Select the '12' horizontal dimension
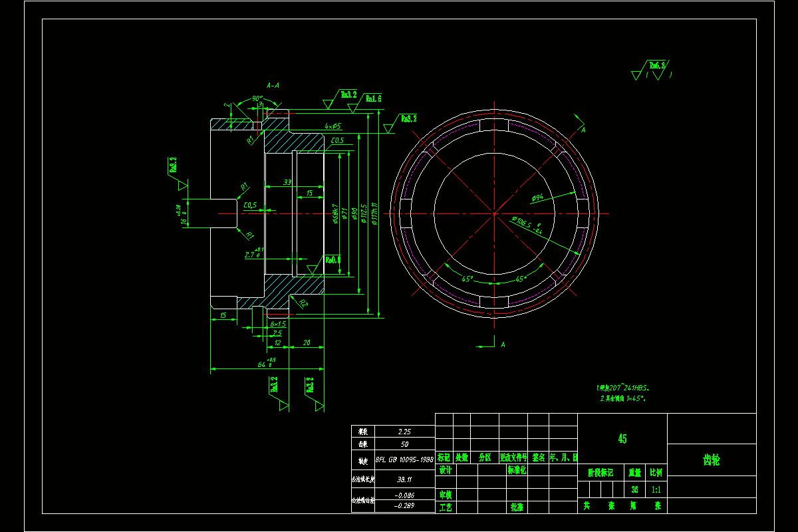Viewport: 798px width, 532px height. [x=277, y=342]
